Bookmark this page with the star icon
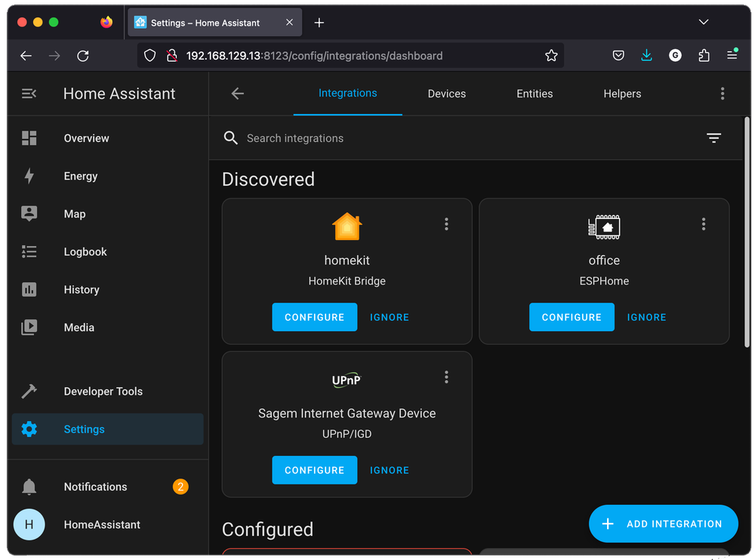 (551, 56)
